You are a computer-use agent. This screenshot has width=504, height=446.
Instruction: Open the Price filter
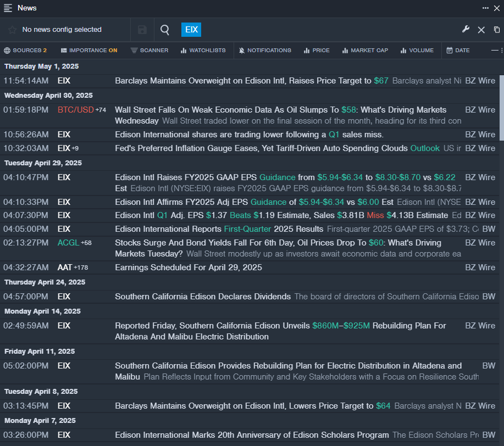(317, 51)
